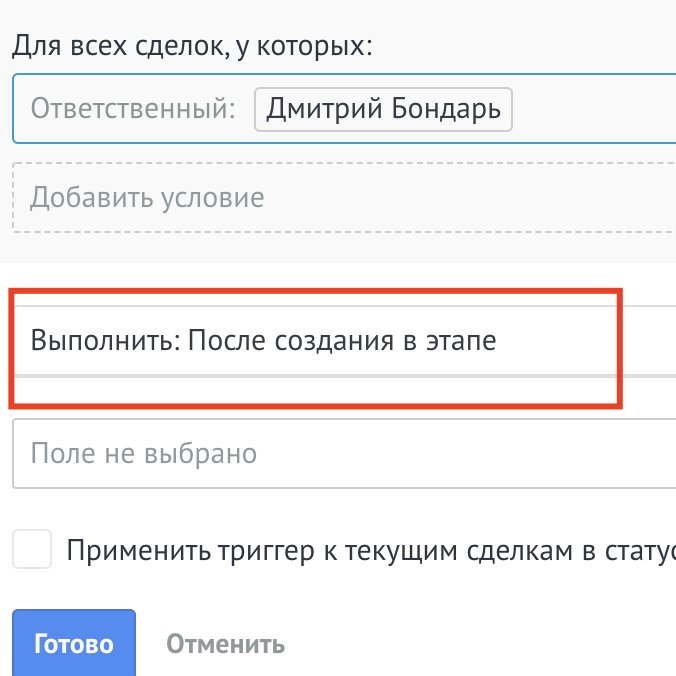Click the word триггер beside the checkbox
Image resolution: width=676 pixels, height=676 pixels.
266,552
